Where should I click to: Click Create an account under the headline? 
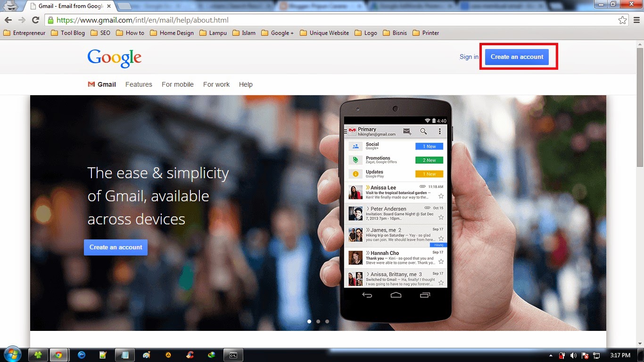116,247
